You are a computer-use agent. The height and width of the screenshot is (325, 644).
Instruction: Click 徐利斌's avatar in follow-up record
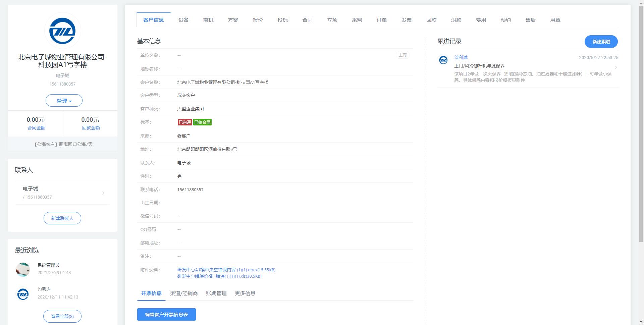(x=443, y=60)
